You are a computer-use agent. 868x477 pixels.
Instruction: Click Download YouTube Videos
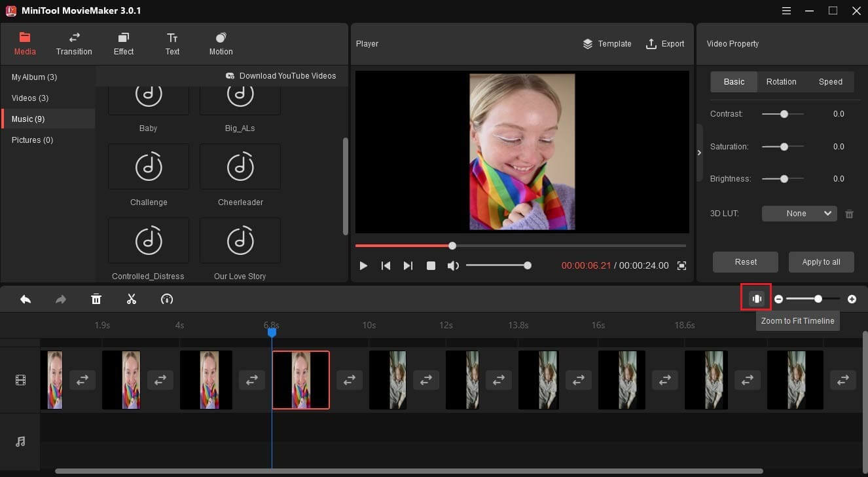(x=281, y=75)
